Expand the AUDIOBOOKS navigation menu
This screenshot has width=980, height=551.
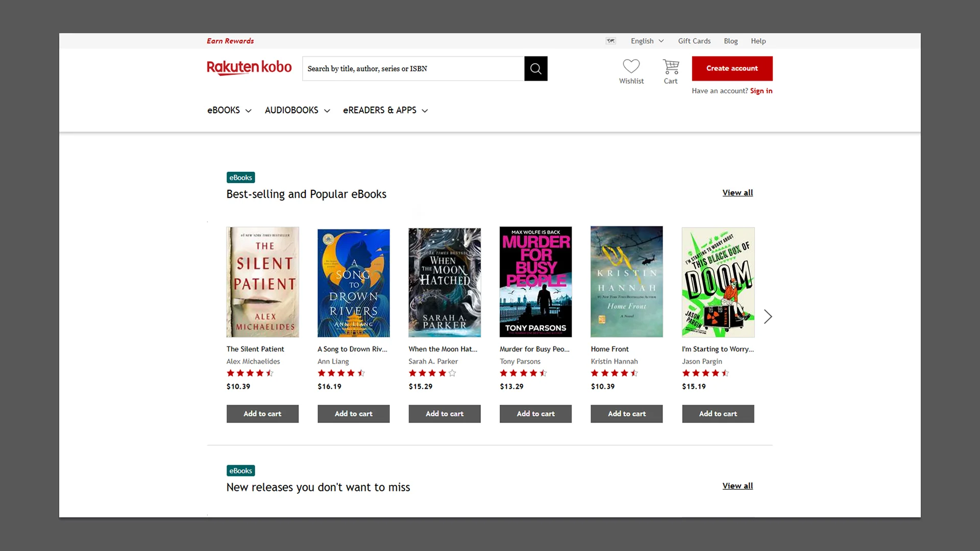tap(297, 110)
